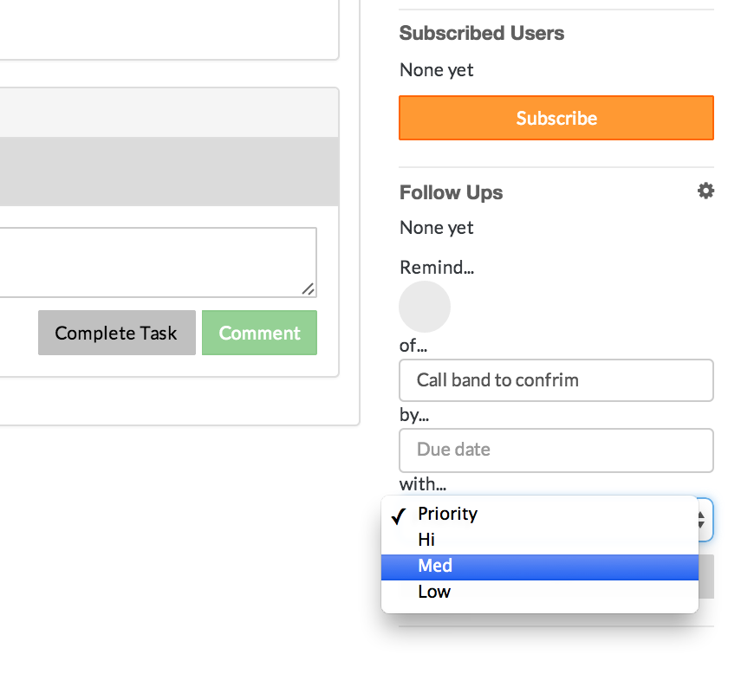754x700 pixels.
Task: Submit with the green Comment button
Action: point(259,334)
